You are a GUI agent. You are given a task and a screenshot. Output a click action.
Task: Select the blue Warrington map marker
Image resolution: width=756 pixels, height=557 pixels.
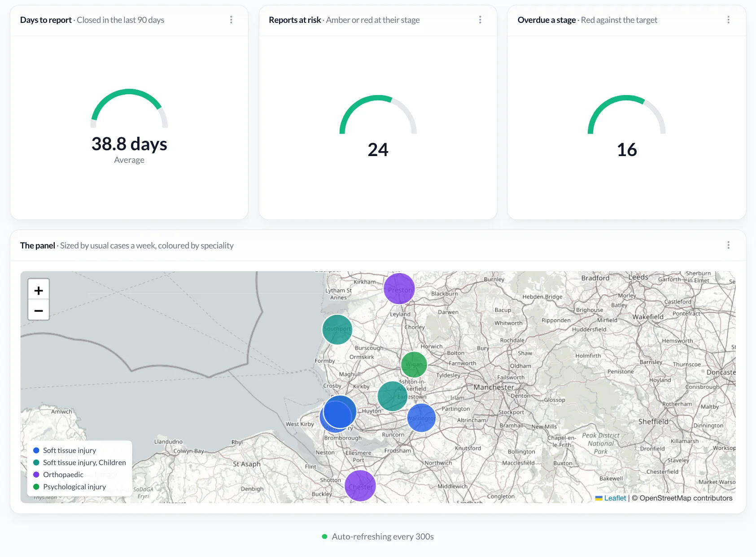pos(421,418)
